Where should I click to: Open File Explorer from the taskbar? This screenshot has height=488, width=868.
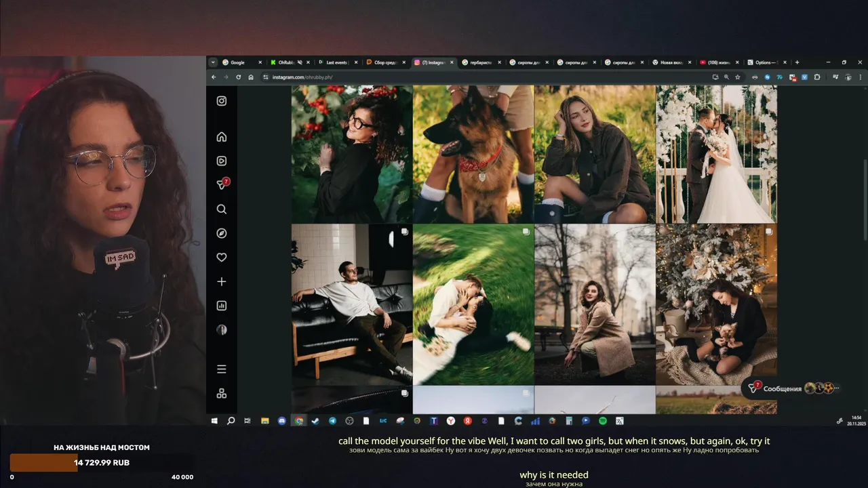pyautogui.click(x=265, y=421)
